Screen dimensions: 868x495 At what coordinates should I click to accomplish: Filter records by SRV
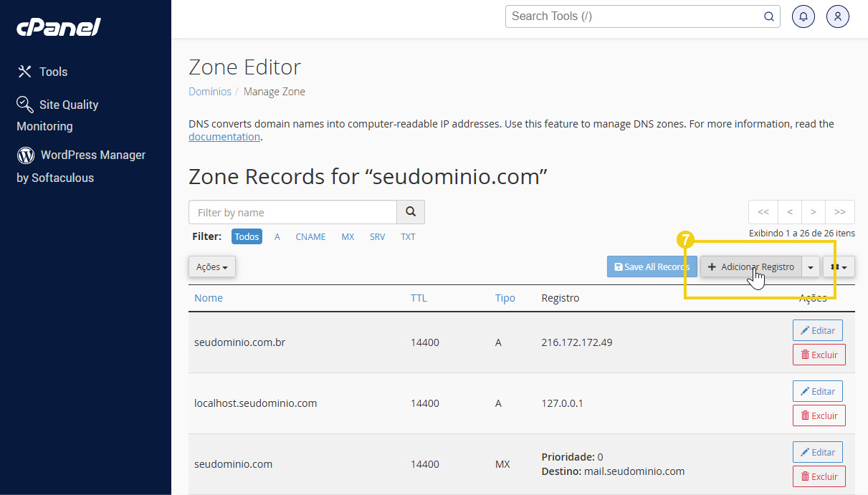click(378, 236)
